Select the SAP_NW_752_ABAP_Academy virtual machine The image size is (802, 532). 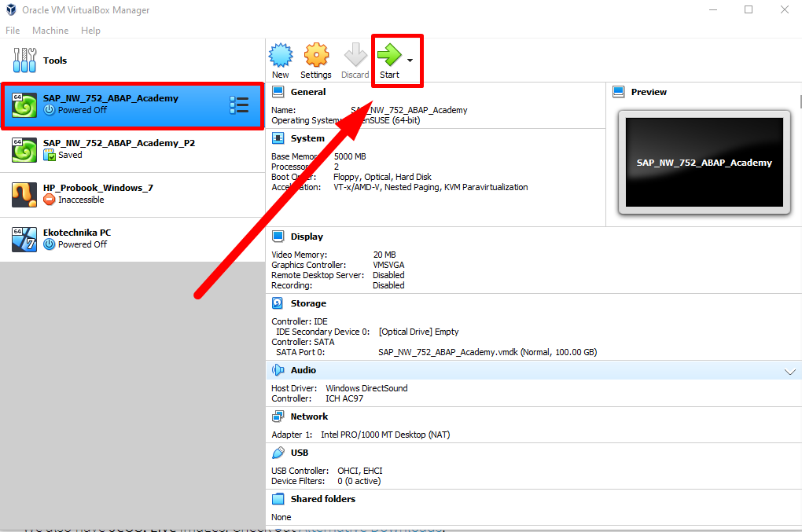[132, 105]
